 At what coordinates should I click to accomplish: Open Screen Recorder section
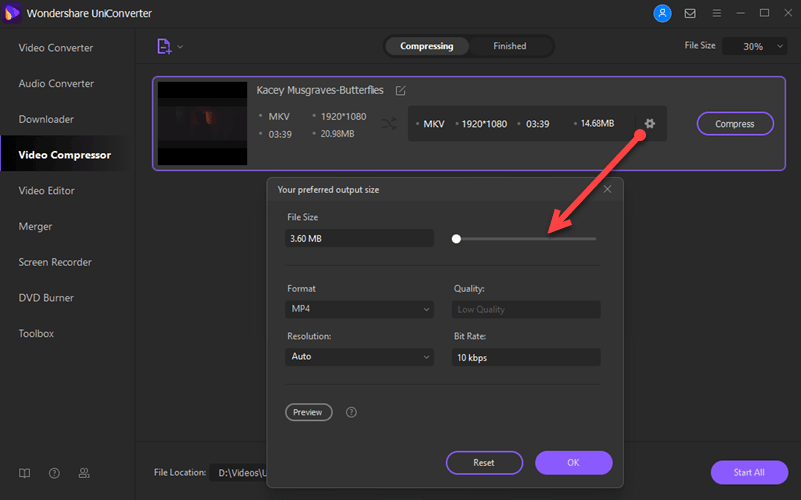pyautogui.click(x=55, y=262)
